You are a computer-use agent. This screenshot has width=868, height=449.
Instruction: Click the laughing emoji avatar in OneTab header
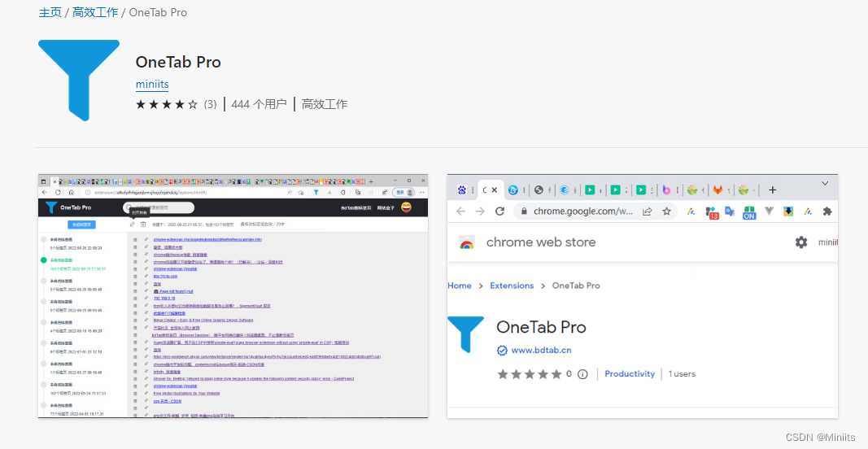406,207
